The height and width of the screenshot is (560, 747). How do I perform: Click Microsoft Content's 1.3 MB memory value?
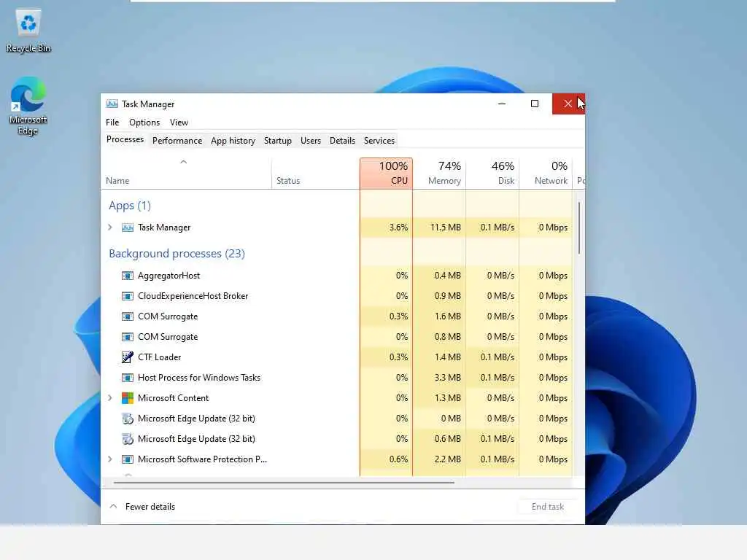(448, 398)
